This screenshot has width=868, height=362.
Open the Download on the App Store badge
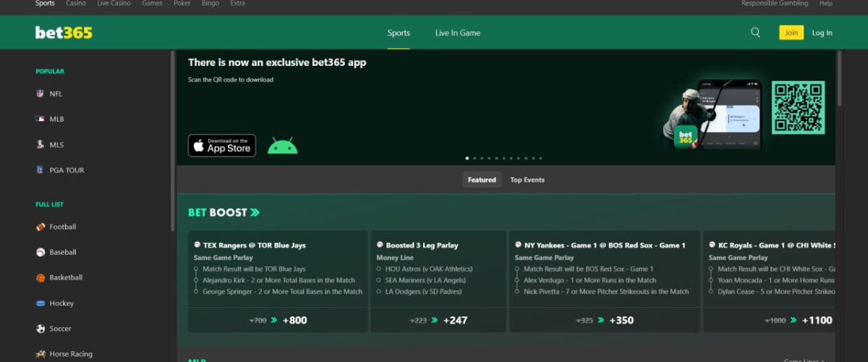point(222,146)
